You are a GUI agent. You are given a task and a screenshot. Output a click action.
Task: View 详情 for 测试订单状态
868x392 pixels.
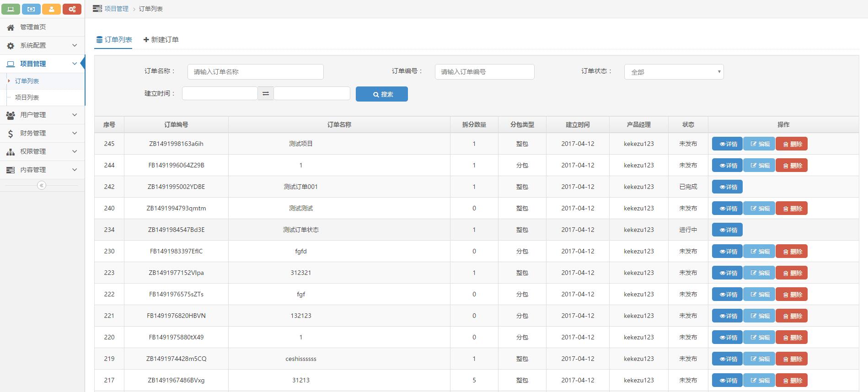coord(727,230)
